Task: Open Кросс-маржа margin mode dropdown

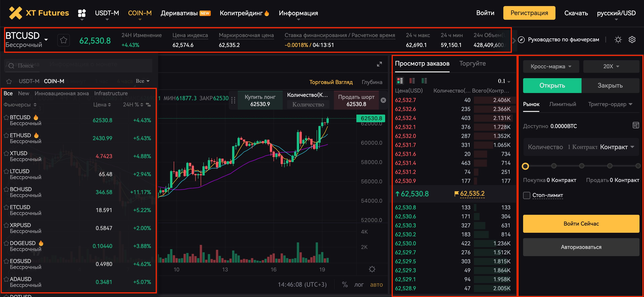Action: point(551,66)
